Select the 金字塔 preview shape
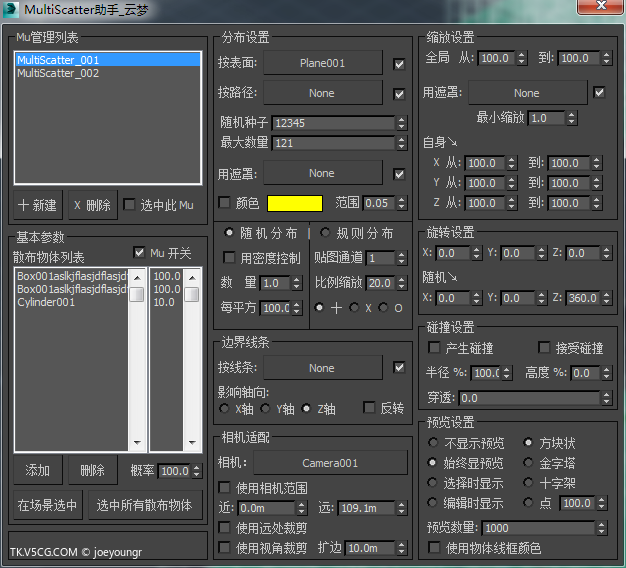626x568 pixels. pyautogui.click(x=528, y=462)
